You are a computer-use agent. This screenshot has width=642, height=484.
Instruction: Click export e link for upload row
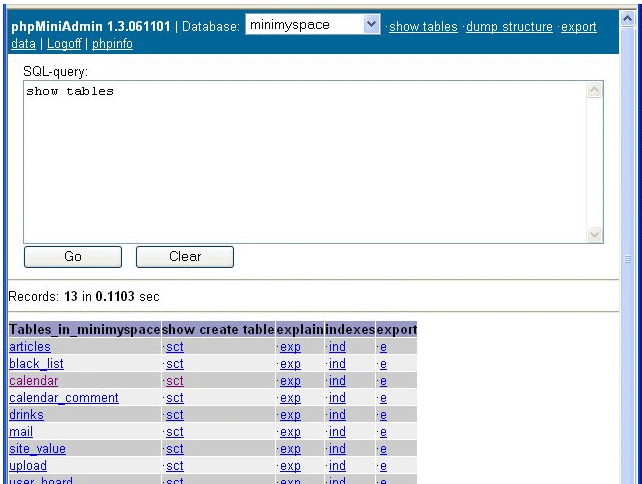click(383, 466)
